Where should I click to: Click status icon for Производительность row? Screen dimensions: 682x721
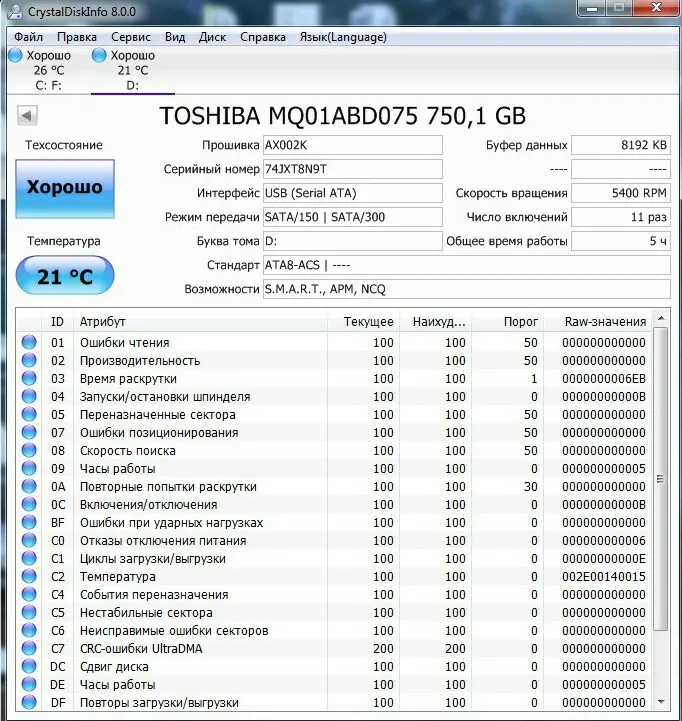point(29,360)
